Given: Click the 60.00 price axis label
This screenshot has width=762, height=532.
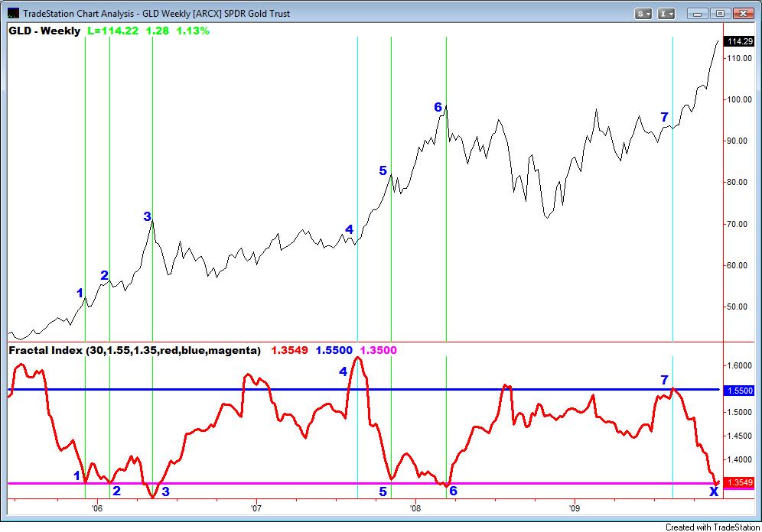Looking at the screenshot, I should click(x=738, y=265).
